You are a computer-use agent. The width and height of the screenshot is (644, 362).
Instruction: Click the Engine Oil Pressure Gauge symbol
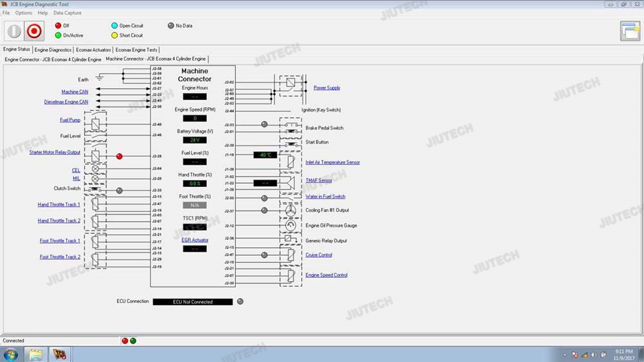291,225
